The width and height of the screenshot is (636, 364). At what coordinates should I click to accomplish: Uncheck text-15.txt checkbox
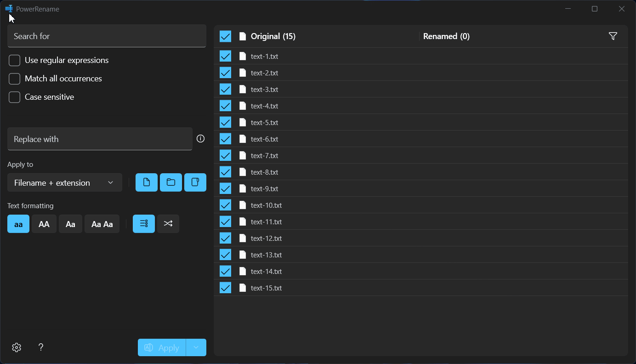(x=225, y=288)
